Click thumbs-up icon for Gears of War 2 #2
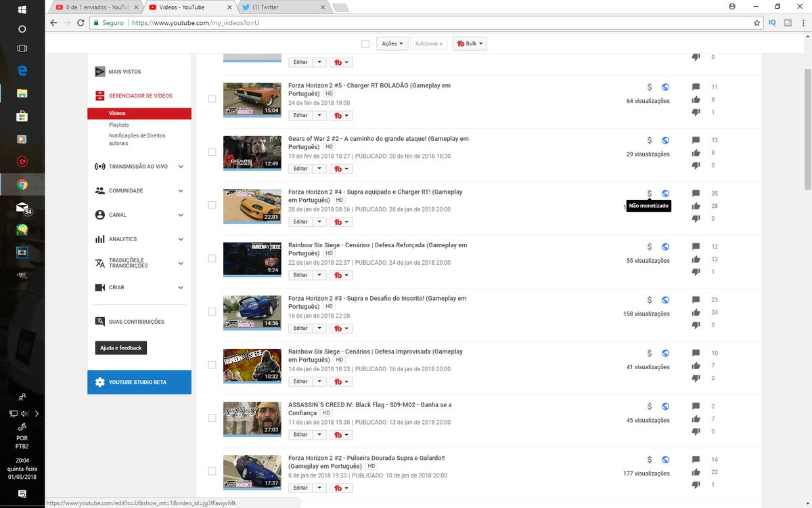Image resolution: width=812 pixels, height=508 pixels. click(x=696, y=153)
